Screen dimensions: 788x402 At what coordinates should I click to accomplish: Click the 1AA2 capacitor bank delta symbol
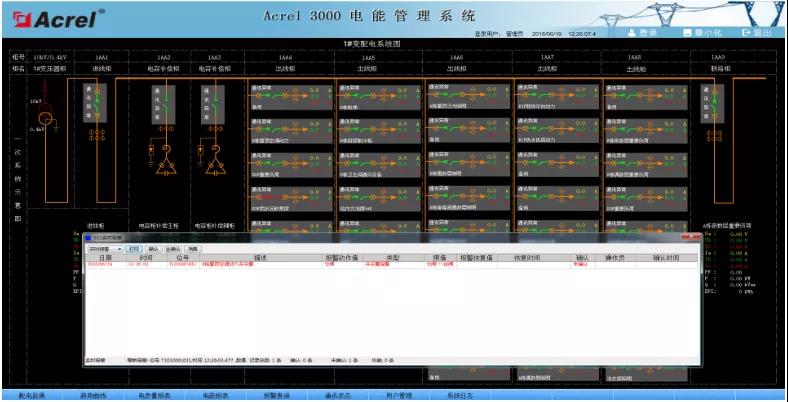coord(165,167)
